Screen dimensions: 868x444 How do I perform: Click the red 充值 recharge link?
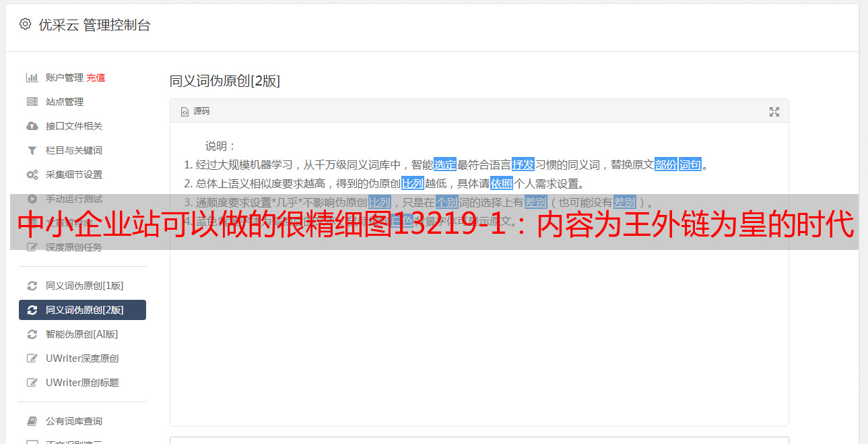[96, 77]
